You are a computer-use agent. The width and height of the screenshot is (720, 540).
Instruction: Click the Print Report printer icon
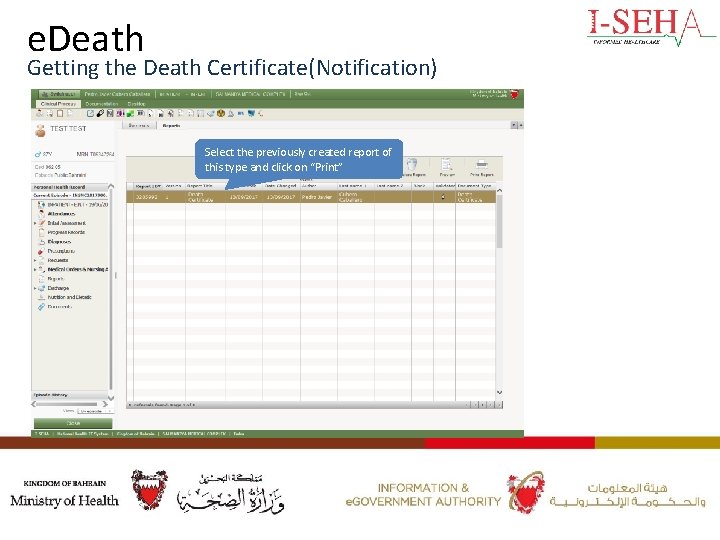(482, 164)
